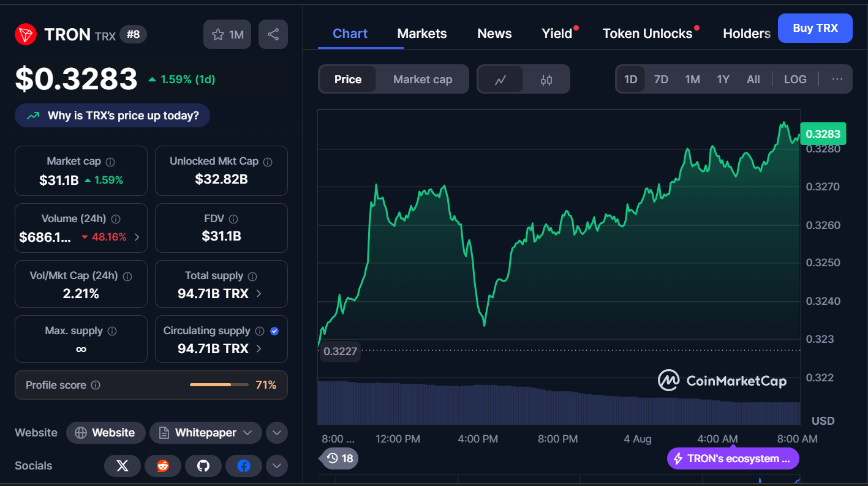Expand Total supply 94.71B TRX arrow
Image resolution: width=868 pixels, height=486 pixels.
click(x=259, y=294)
